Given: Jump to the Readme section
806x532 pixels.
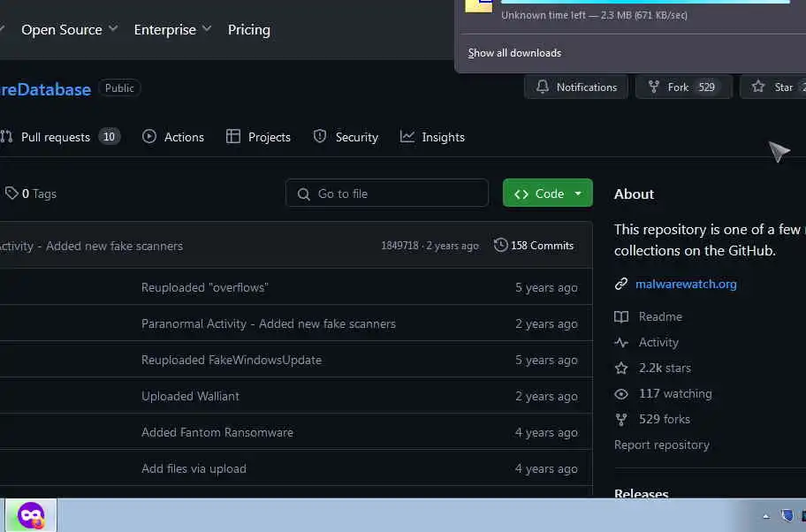Looking at the screenshot, I should point(660,316).
